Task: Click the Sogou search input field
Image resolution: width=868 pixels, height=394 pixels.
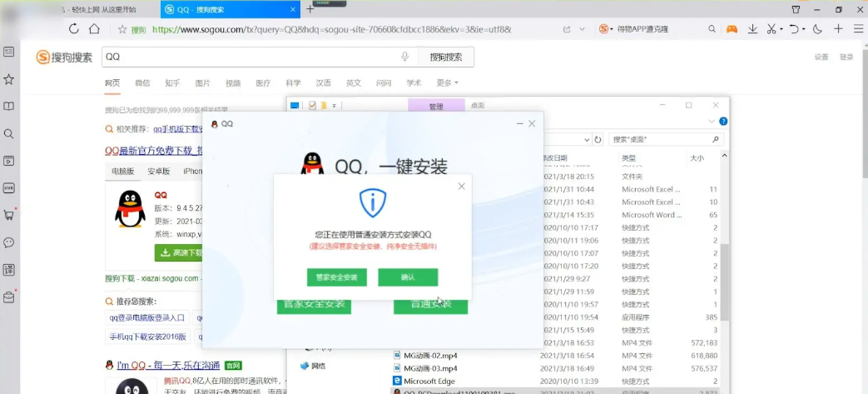Action: tap(250, 57)
